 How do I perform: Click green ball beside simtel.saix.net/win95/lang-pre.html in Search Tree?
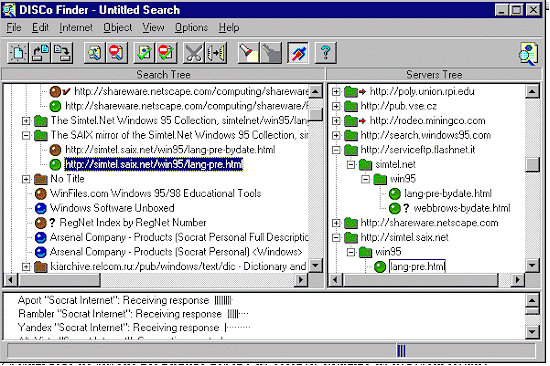pyautogui.click(x=55, y=164)
